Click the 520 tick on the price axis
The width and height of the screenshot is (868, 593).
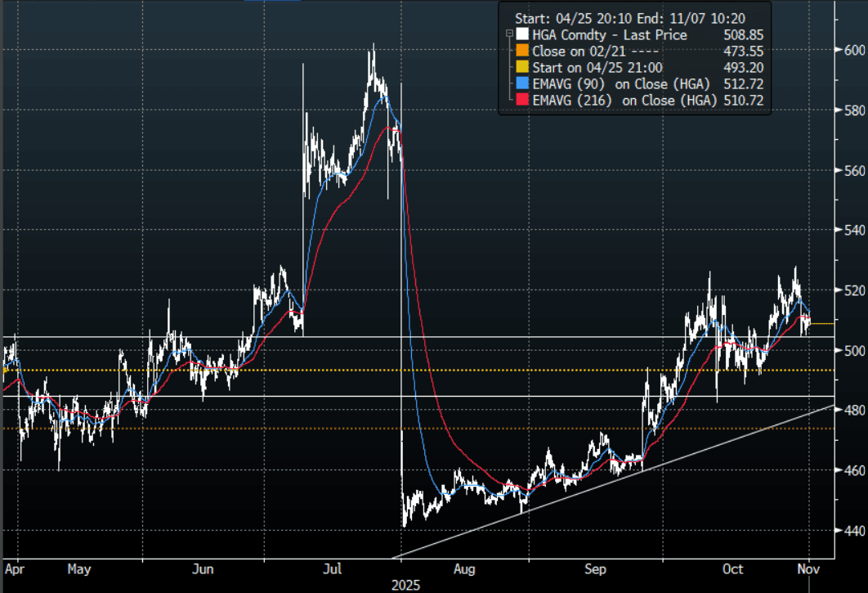coord(854,290)
